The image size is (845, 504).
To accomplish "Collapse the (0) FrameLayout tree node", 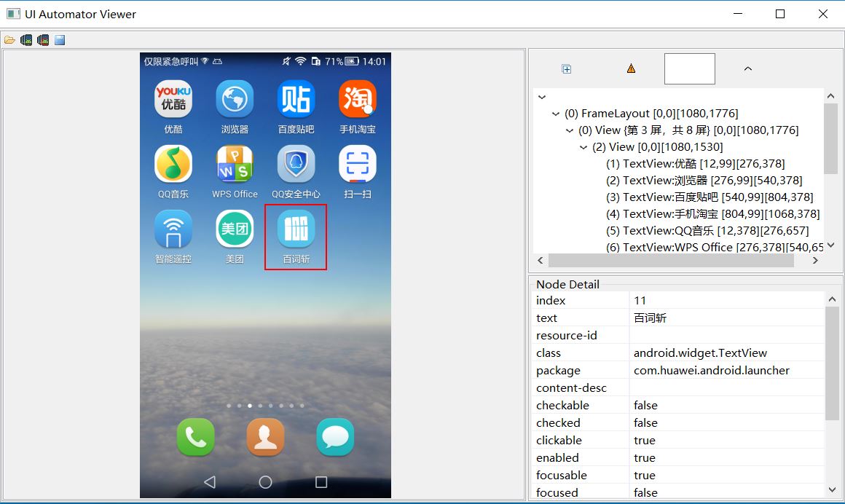I will (556, 114).
